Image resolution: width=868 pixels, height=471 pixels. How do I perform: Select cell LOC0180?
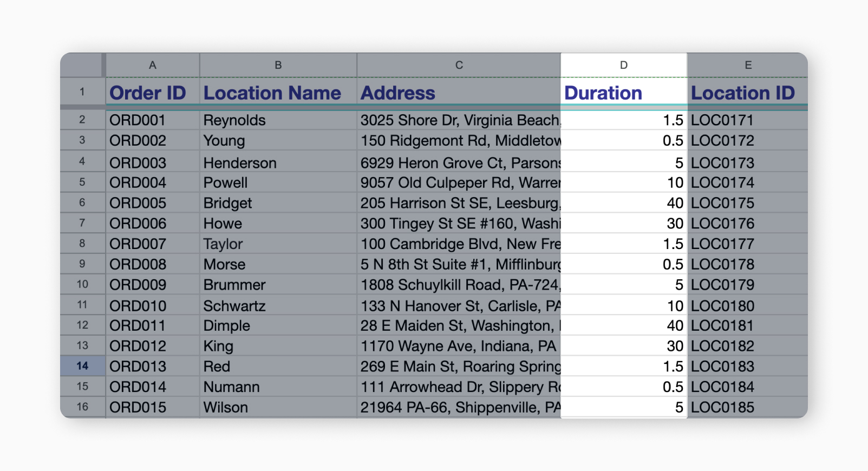point(747,306)
